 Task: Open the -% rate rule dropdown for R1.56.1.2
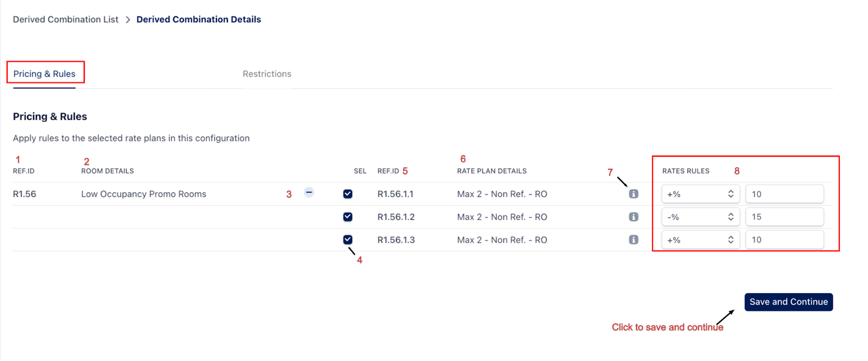pos(700,217)
